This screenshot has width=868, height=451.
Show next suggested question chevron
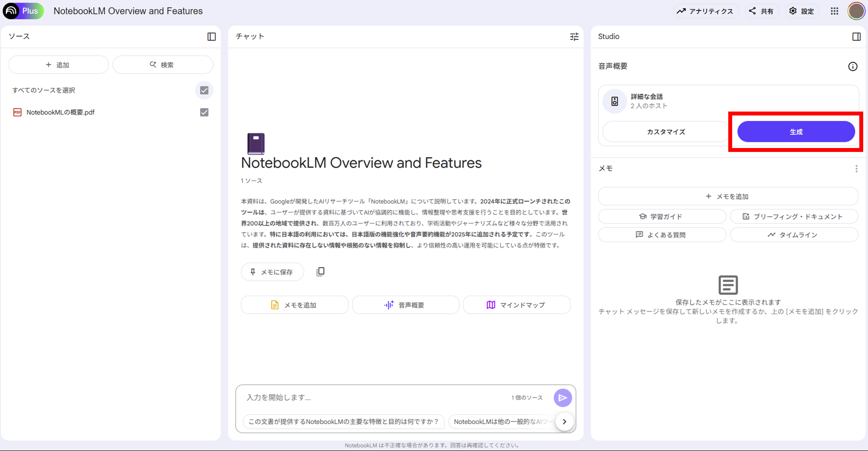(564, 421)
